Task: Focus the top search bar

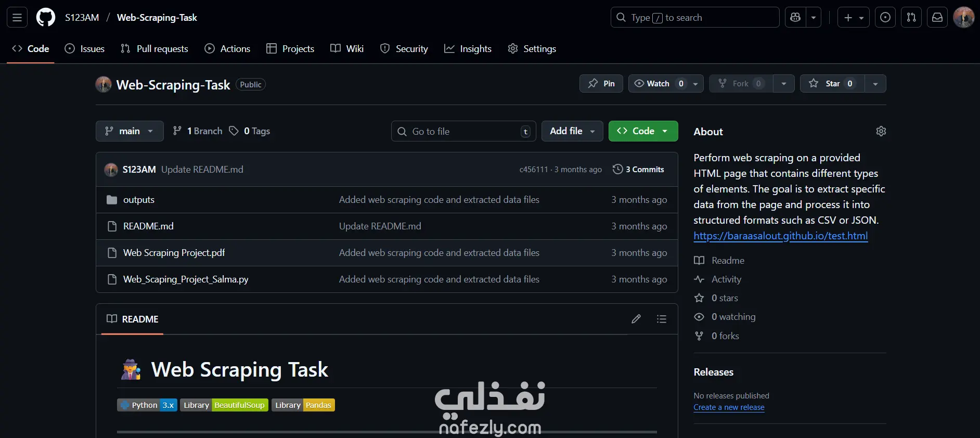Action: [695, 18]
